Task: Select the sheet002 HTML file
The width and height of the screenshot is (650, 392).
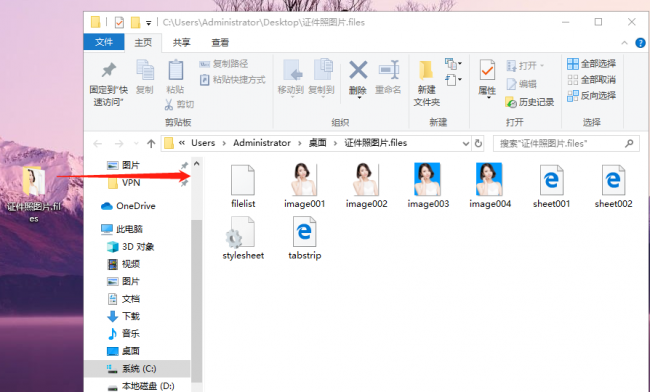Action: [613, 186]
